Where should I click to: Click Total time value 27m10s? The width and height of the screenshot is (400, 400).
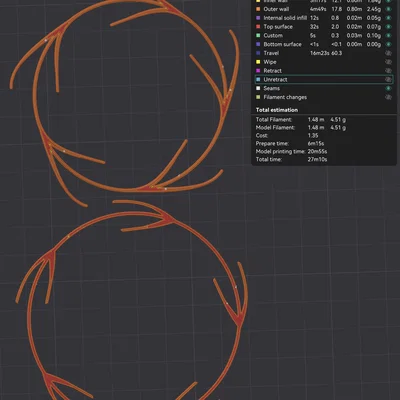317,159
